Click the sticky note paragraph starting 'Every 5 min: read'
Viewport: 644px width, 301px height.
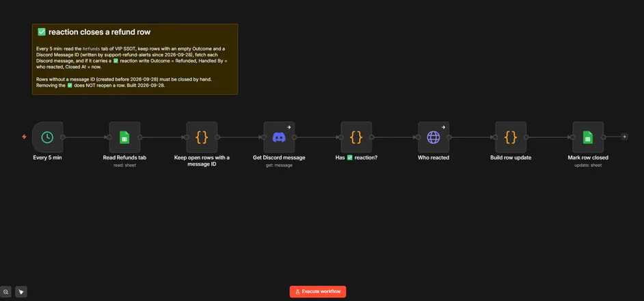point(131,57)
